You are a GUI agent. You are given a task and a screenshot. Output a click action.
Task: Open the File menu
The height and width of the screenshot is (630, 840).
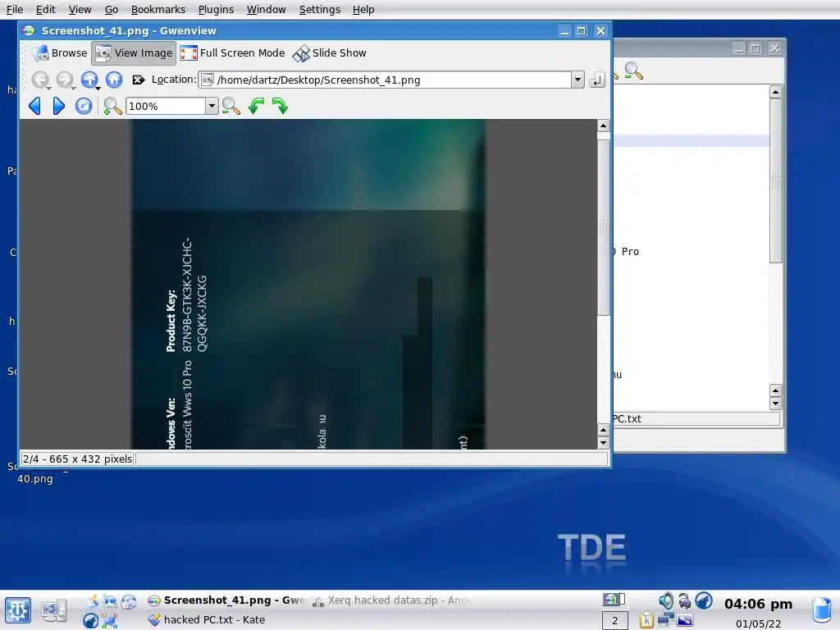tap(15, 10)
